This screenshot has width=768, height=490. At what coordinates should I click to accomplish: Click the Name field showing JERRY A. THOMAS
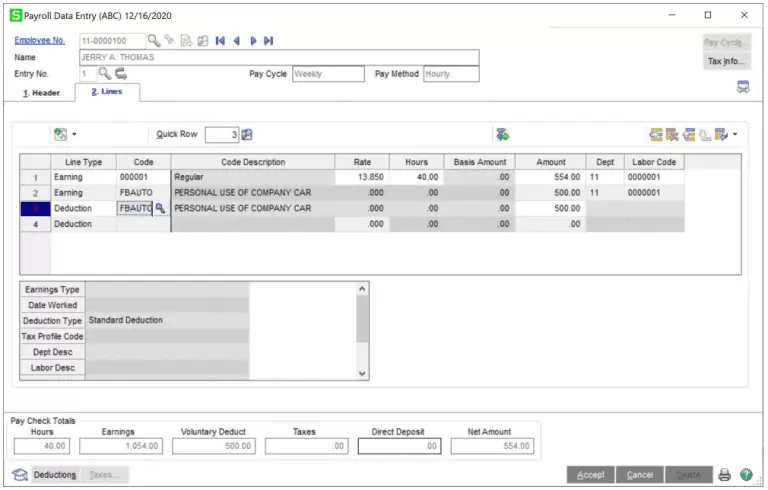click(x=279, y=57)
